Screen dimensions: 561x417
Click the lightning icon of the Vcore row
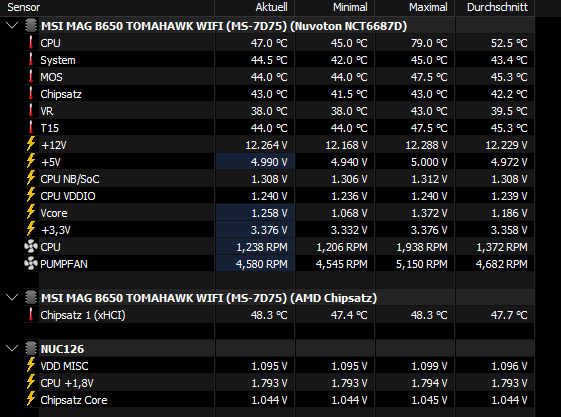[x=31, y=212]
